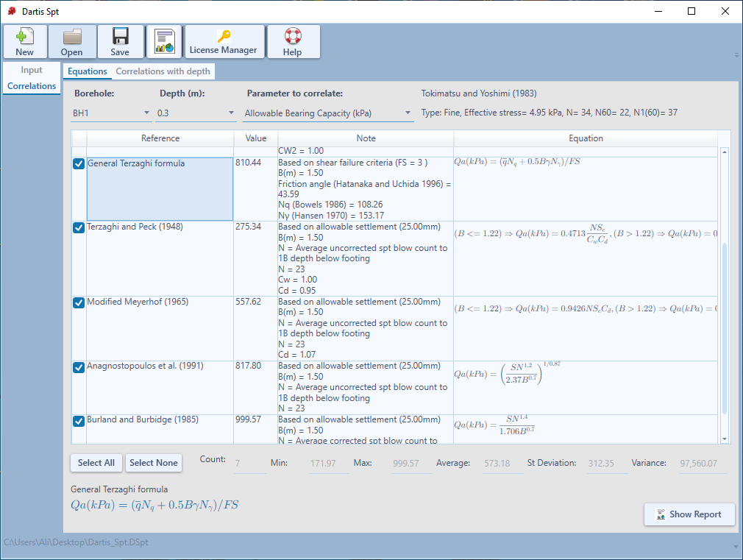Image resolution: width=743 pixels, height=560 pixels.
Task: Select the value cell 557.62
Action: click(256, 329)
